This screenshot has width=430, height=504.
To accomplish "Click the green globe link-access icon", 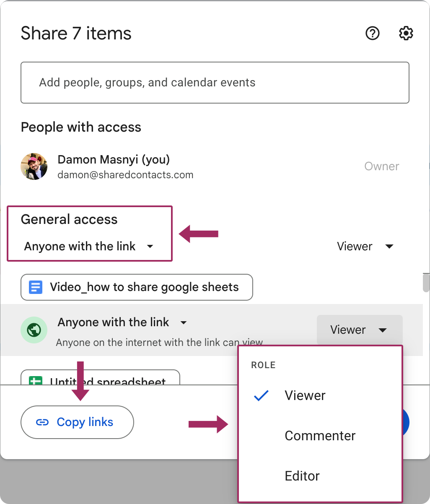I will coord(34,330).
